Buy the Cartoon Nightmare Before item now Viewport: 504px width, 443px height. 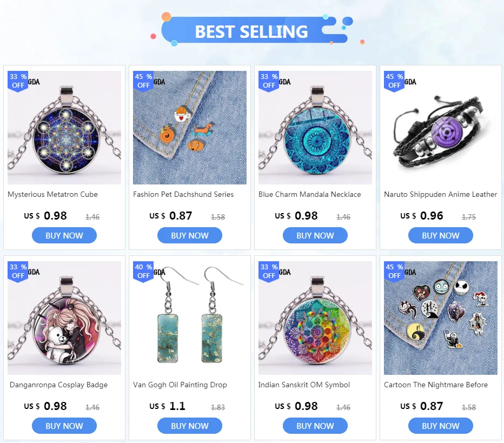441,426
